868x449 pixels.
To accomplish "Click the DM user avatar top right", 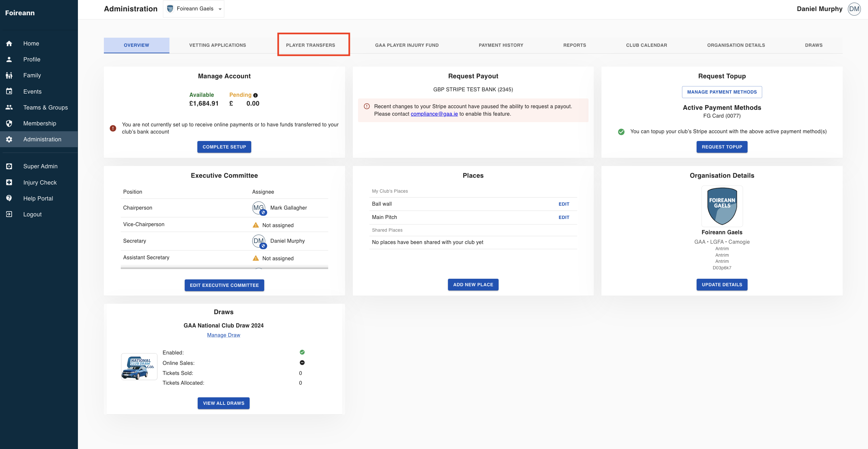I will pos(854,9).
